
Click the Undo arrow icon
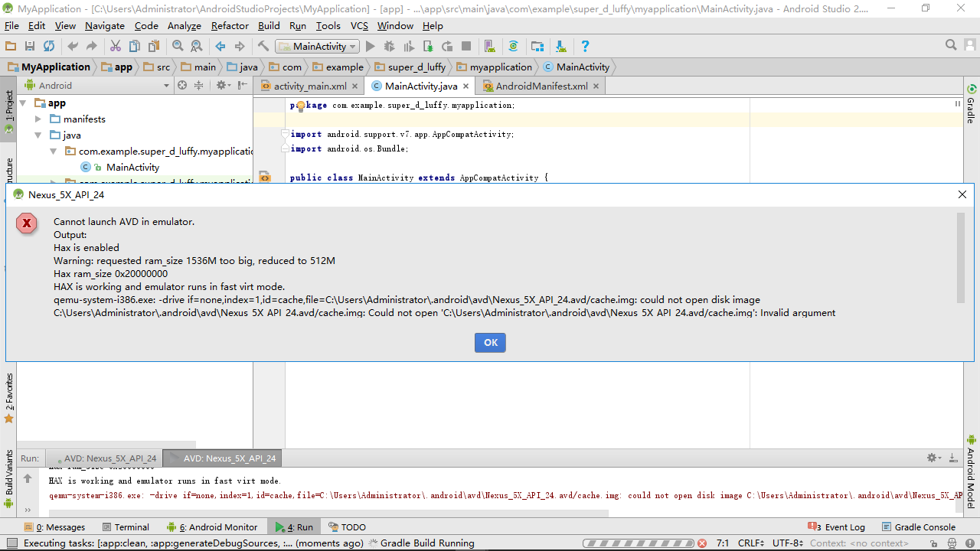coord(73,47)
